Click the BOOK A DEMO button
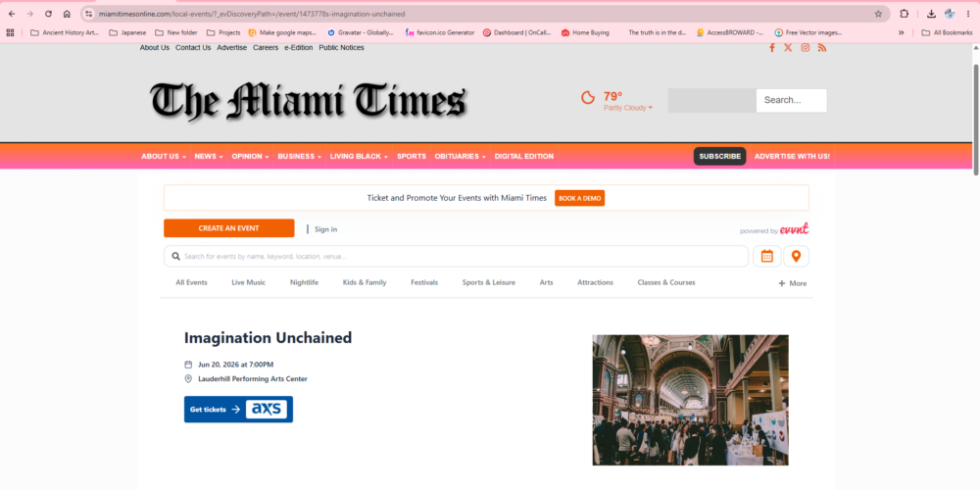The image size is (980, 490). tap(579, 198)
